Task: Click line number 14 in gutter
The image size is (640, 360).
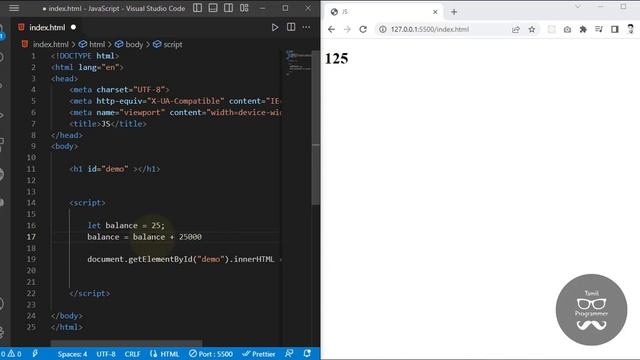Action: click(31, 203)
